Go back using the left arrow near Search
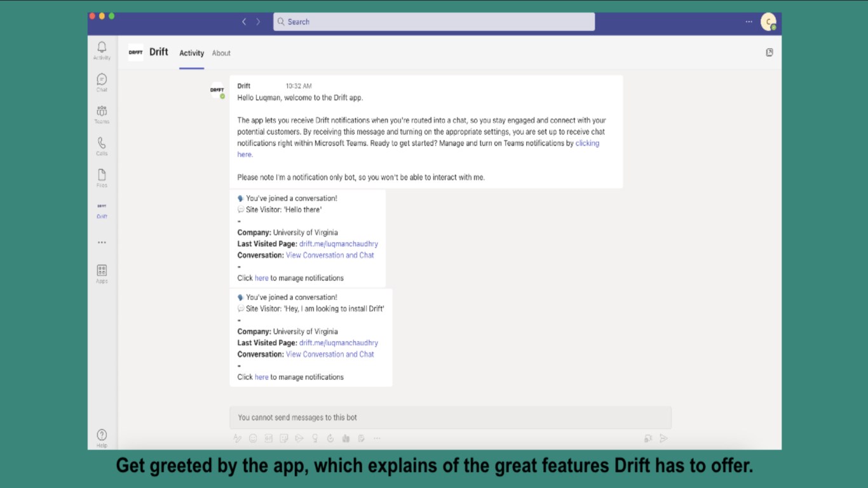The height and width of the screenshot is (488, 868). click(244, 22)
